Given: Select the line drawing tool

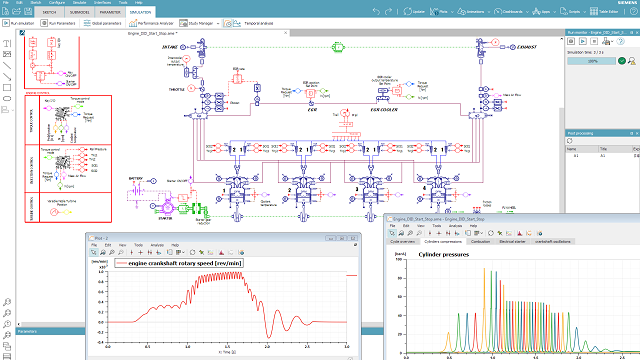Looking at the screenshot, I should pyautogui.click(x=7, y=65).
